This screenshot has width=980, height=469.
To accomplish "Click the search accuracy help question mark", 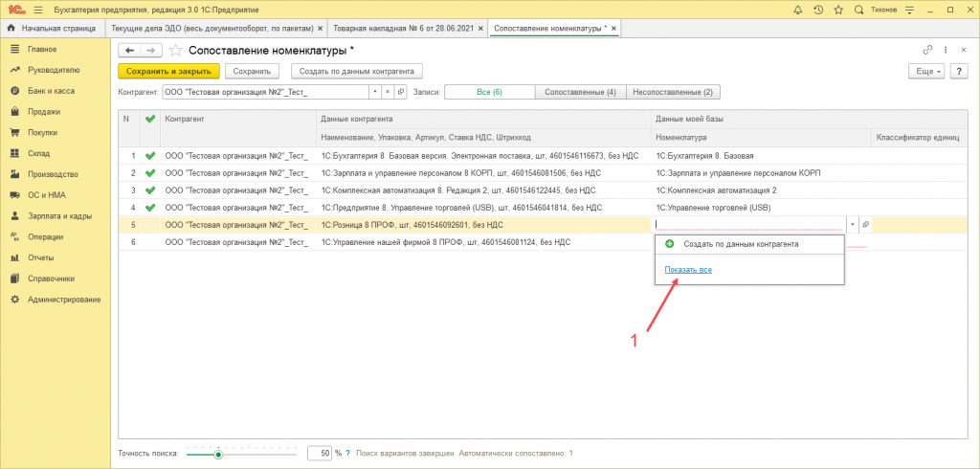I will [347, 453].
